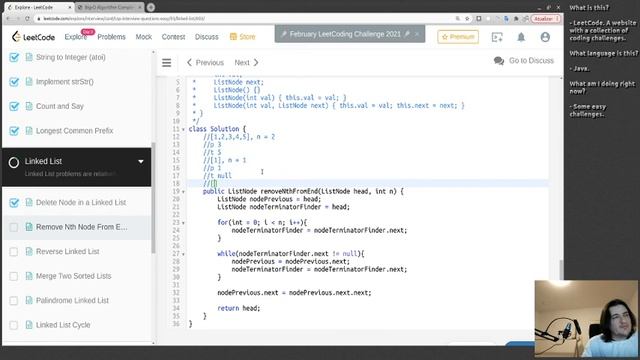Open the Problems menu item
The height and width of the screenshot is (360, 640).
[x=111, y=37]
